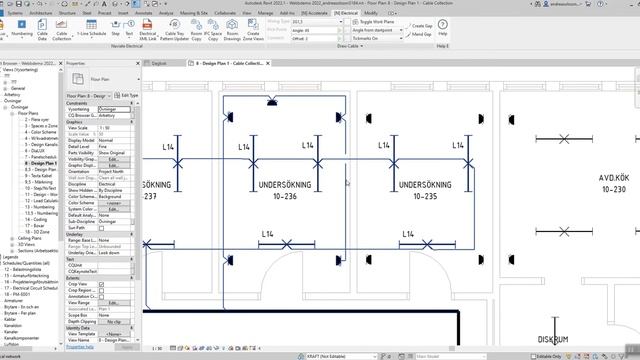The height and width of the screenshot is (360, 640).
Task: Click the Help question mark in title bar
Action: pos(600,4)
